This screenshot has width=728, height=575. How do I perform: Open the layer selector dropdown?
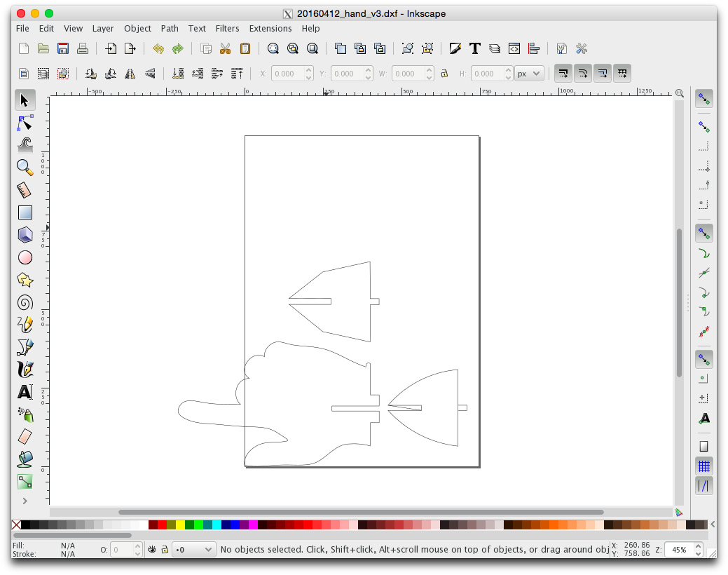(x=193, y=550)
